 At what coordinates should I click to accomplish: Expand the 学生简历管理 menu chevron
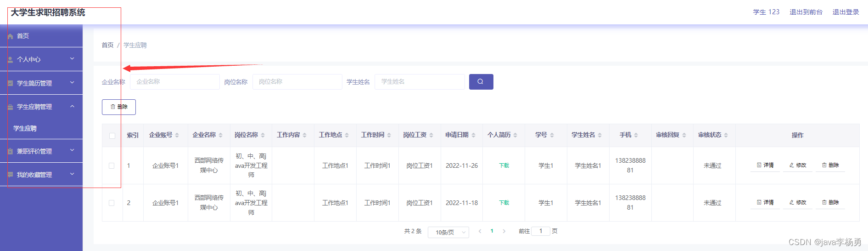click(x=72, y=83)
